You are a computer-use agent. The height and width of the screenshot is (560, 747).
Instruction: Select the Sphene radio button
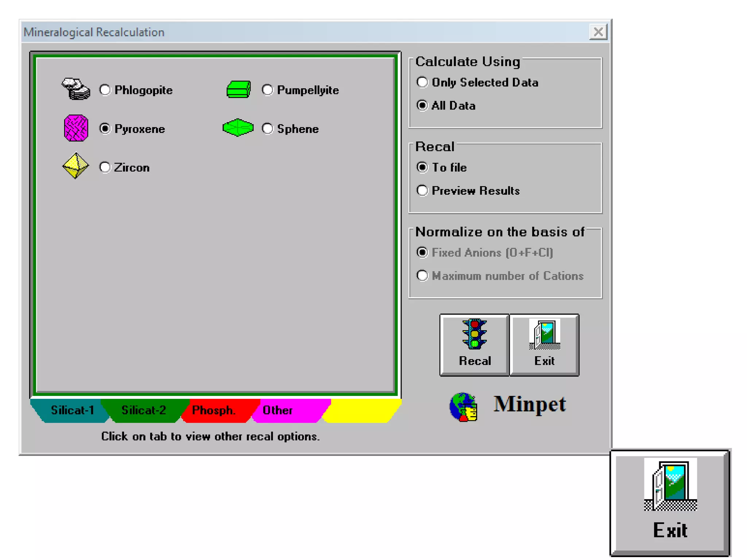(267, 128)
